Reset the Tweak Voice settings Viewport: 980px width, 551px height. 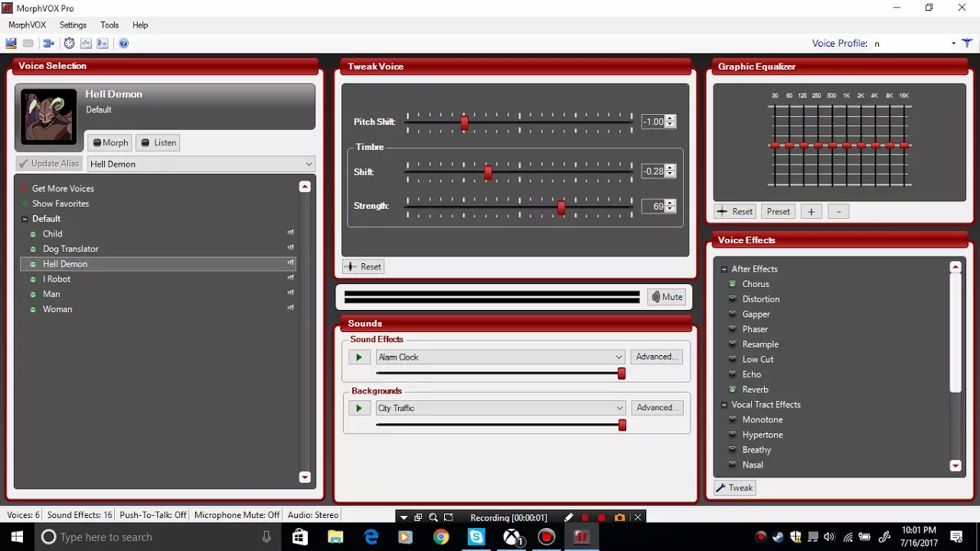pyautogui.click(x=364, y=266)
